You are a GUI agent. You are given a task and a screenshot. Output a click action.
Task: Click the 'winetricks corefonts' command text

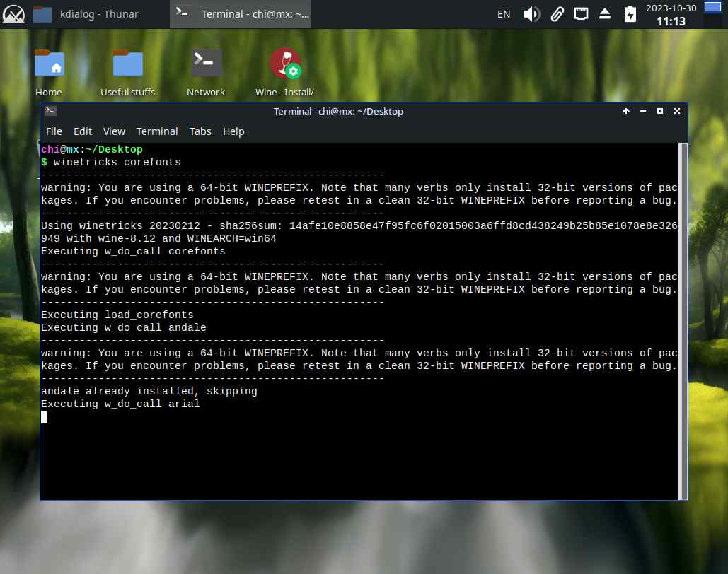[x=117, y=163]
